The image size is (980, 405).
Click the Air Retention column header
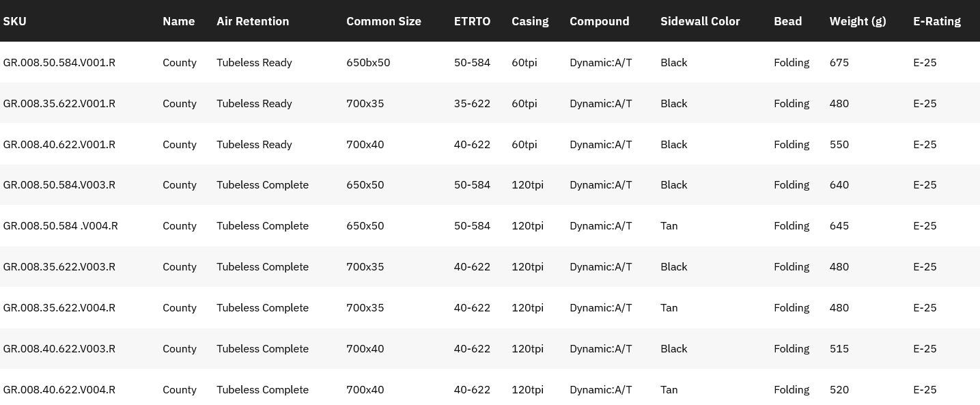[253, 21]
